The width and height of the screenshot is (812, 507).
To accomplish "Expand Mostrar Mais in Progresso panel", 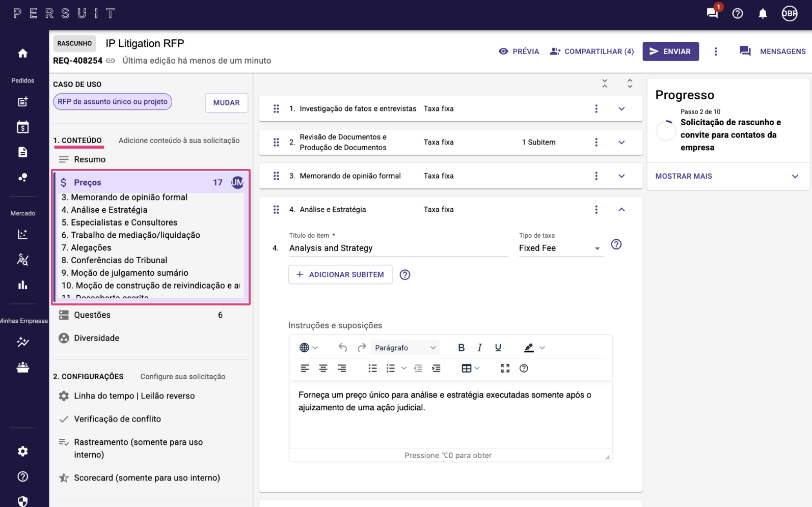I will (x=728, y=176).
